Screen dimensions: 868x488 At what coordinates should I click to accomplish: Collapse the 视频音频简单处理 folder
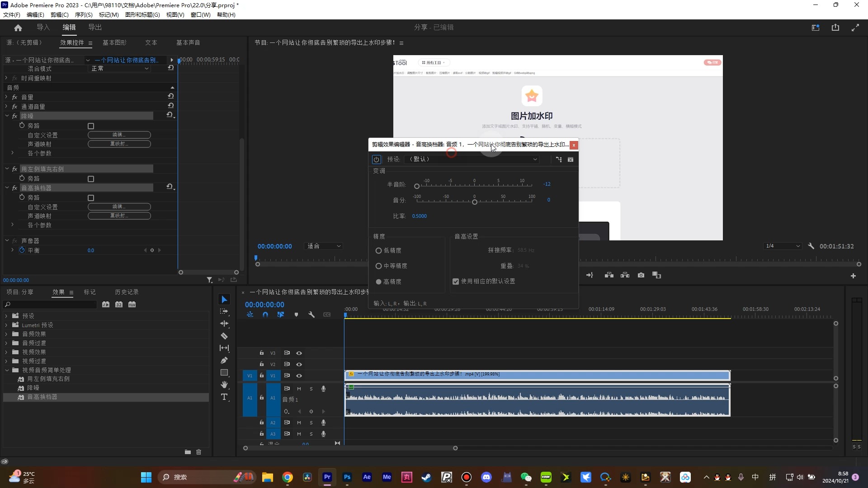(x=6, y=371)
